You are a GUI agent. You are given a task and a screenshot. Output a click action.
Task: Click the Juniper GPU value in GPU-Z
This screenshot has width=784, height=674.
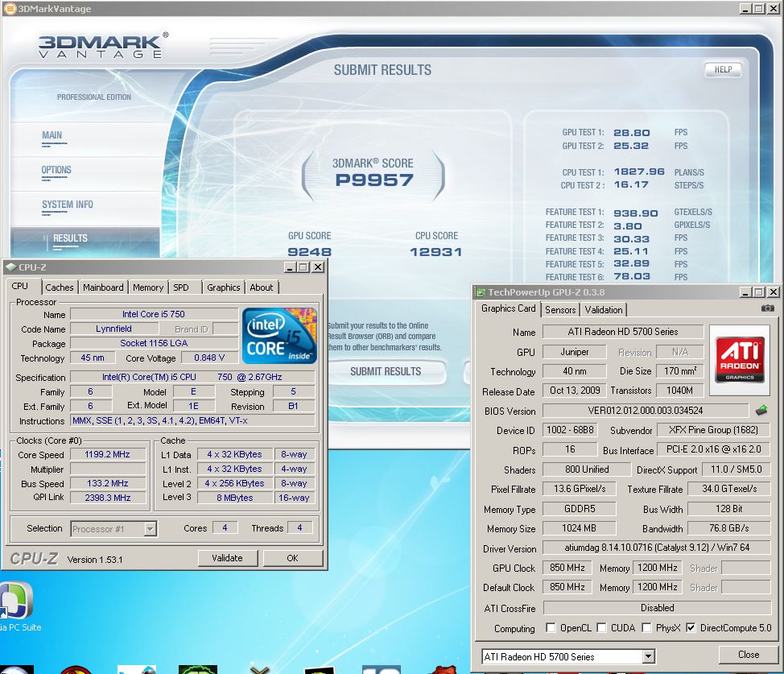[575, 352]
